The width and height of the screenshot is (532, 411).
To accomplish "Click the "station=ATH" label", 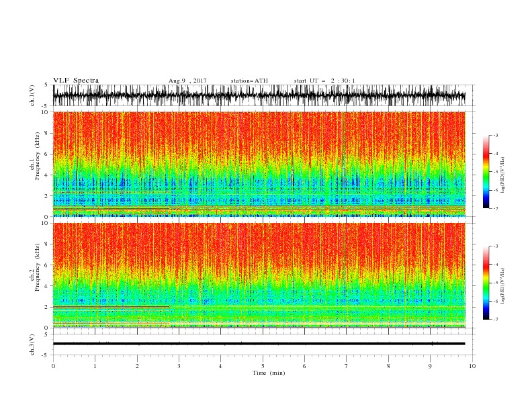I will (249, 81).
